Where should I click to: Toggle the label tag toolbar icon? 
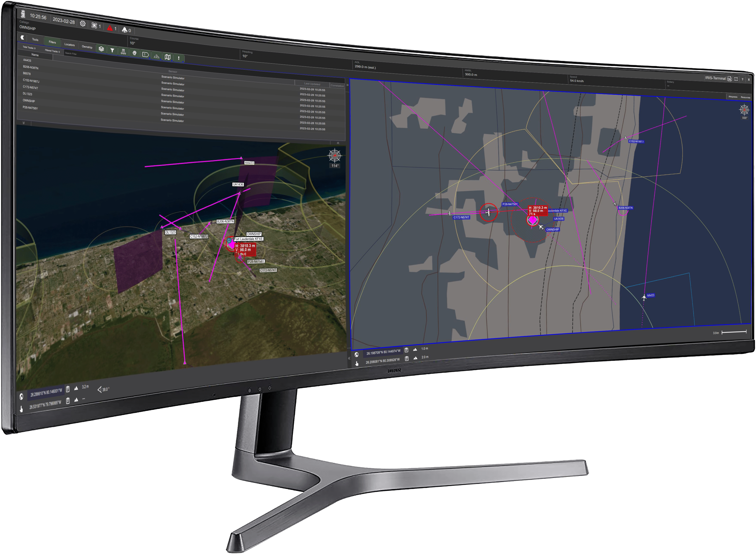pos(146,54)
